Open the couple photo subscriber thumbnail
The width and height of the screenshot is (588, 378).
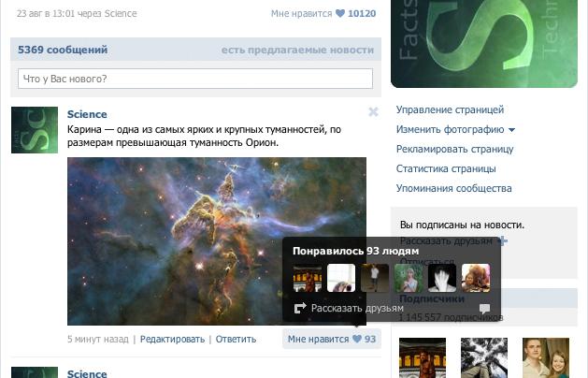pyautogui.click(x=546, y=357)
